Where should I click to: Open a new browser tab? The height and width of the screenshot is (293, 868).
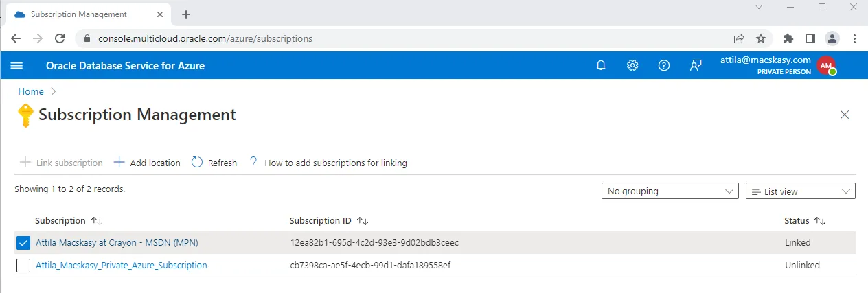pos(186,14)
